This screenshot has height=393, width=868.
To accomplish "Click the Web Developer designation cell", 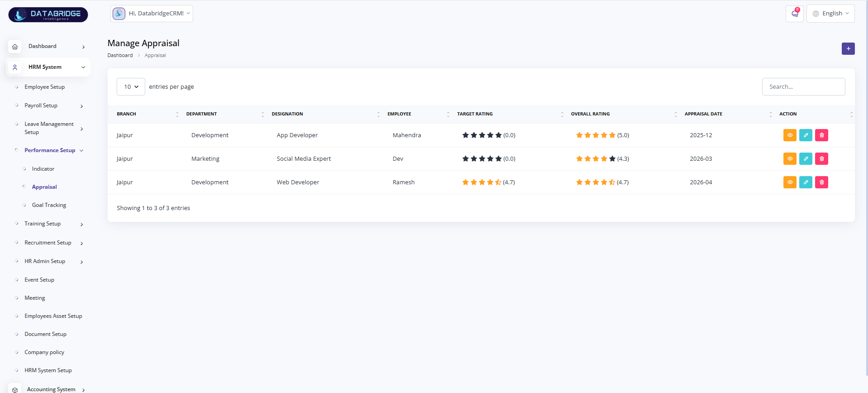I will [298, 182].
